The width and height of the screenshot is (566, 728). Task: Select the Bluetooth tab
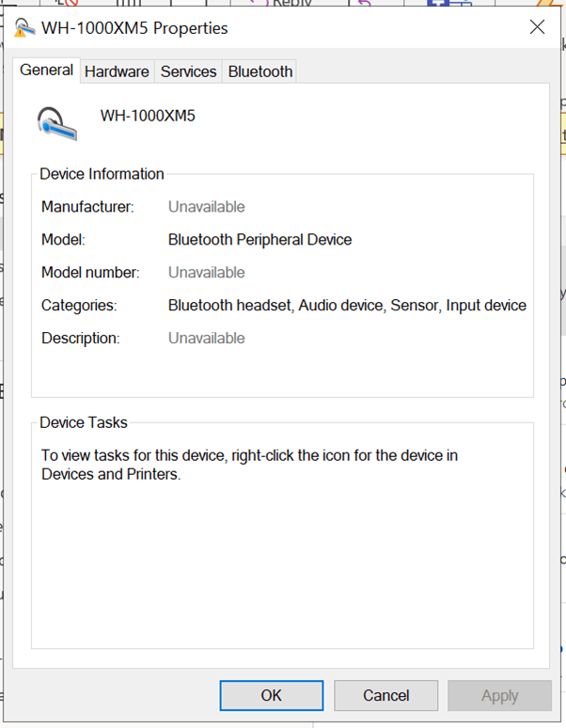tap(260, 71)
